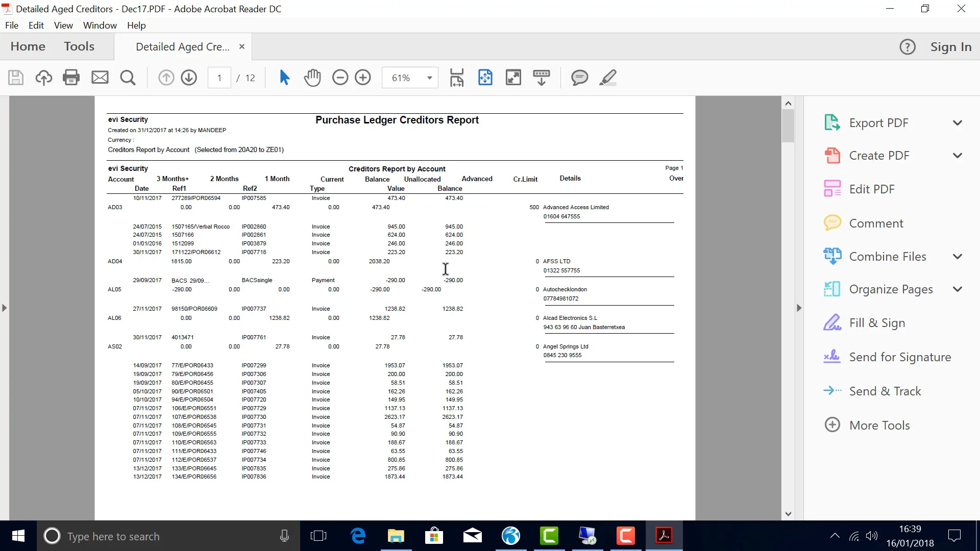Expand Export PDF chevron
The image size is (980, 551).
958,123
